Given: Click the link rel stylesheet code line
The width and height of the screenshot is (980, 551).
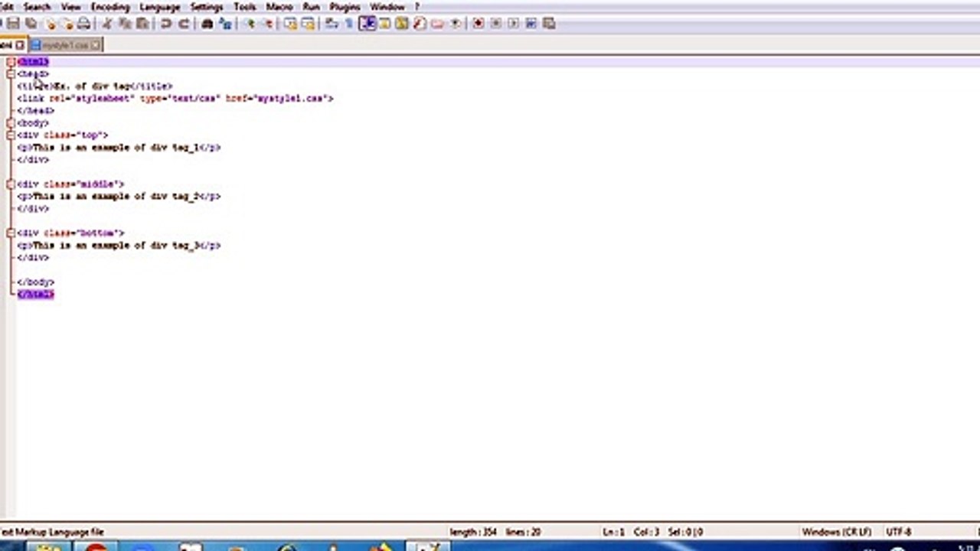Looking at the screenshot, I should tap(175, 99).
